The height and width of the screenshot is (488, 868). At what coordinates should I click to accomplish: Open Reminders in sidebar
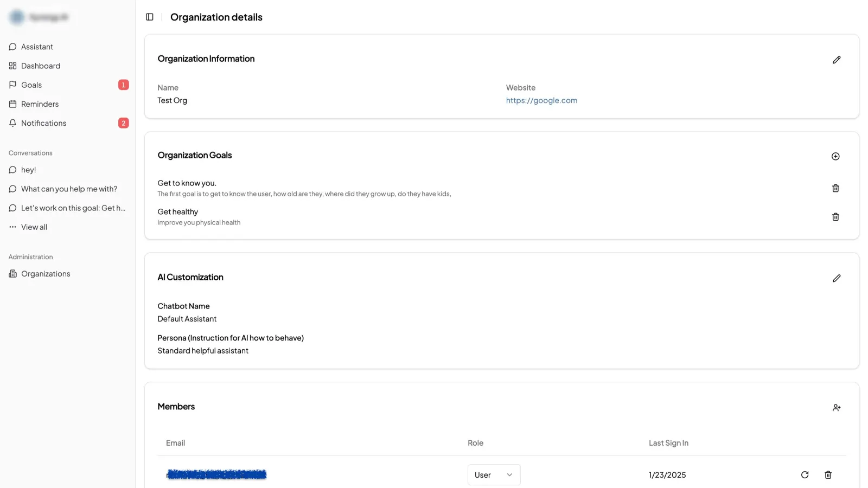[68, 104]
